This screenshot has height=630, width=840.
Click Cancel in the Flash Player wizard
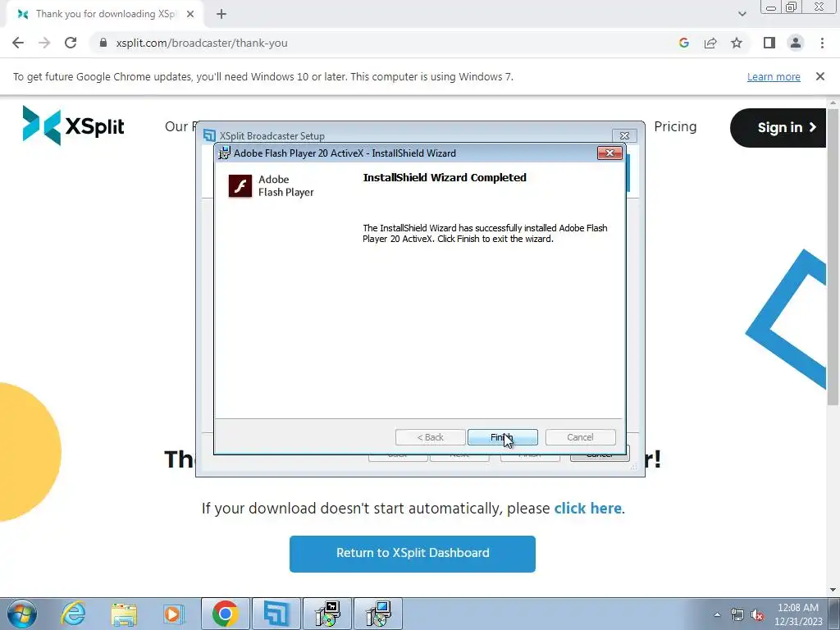pos(580,437)
